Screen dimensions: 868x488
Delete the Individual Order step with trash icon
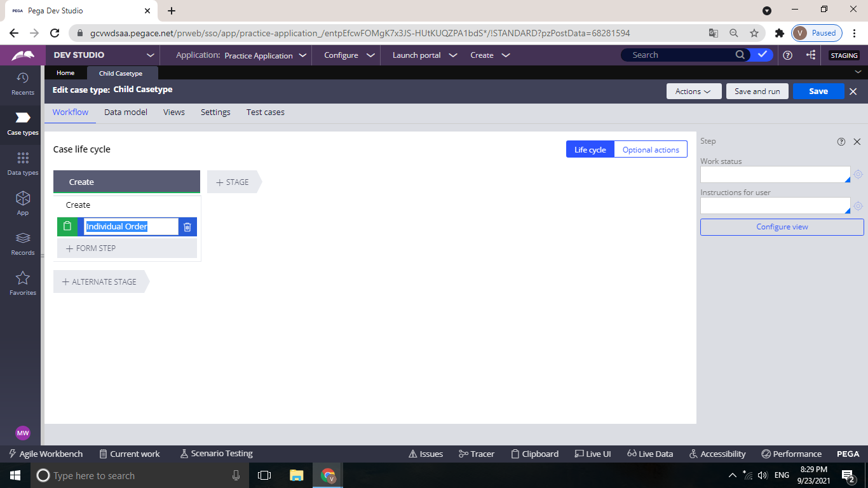pyautogui.click(x=187, y=227)
